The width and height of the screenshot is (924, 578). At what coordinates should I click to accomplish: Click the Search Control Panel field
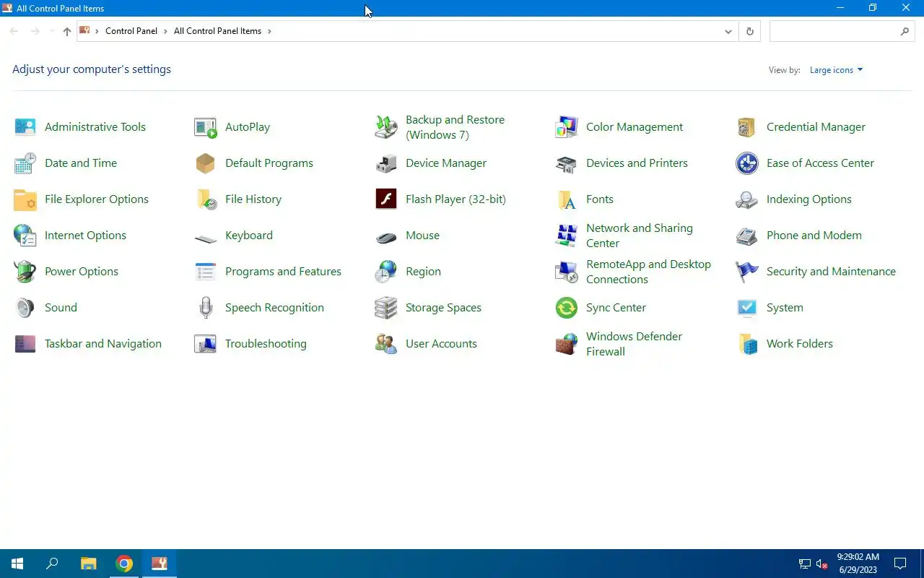[843, 32]
